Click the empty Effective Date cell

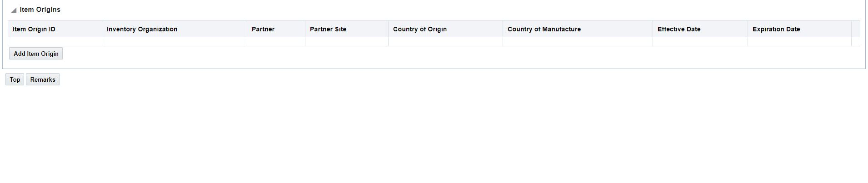click(x=700, y=41)
